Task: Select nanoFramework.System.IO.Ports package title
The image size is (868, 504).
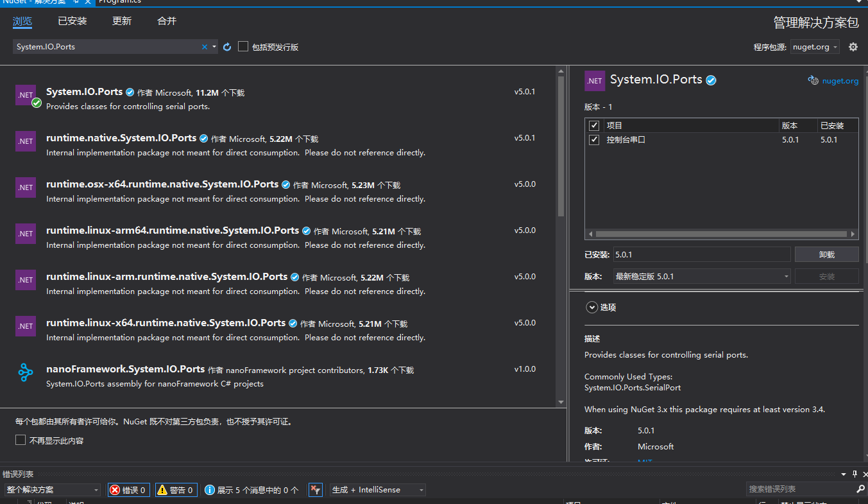Action: tap(125, 369)
